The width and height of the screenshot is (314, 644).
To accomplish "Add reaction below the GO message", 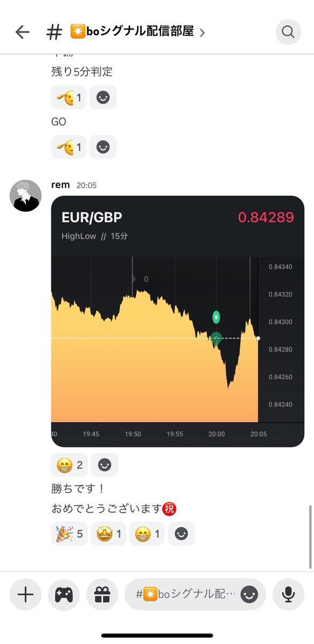I will click(x=103, y=147).
